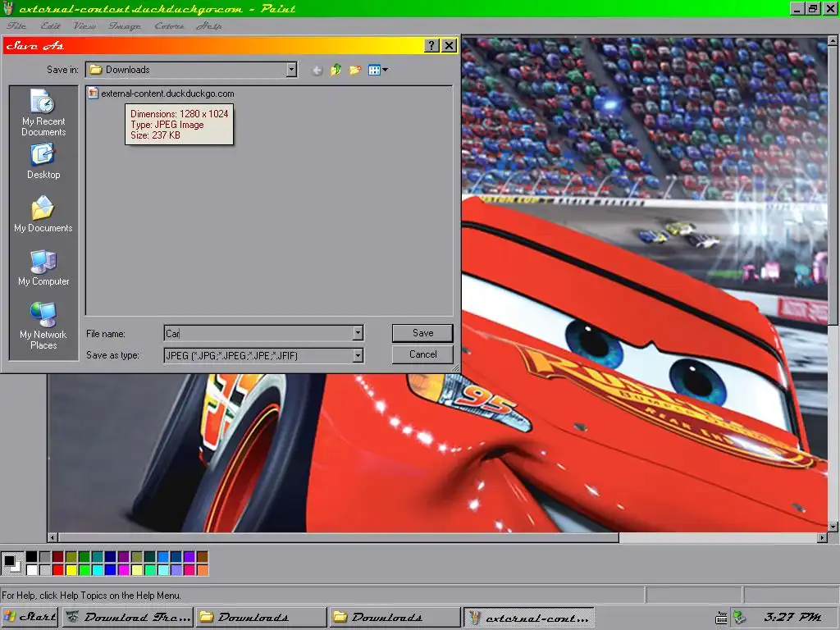840x630 pixels.
Task: Pick the black color swatch in the palette
Action: [x=32, y=557]
